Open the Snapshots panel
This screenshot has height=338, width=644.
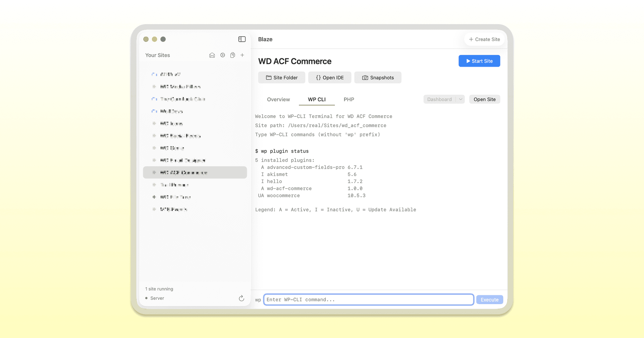(x=378, y=77)
